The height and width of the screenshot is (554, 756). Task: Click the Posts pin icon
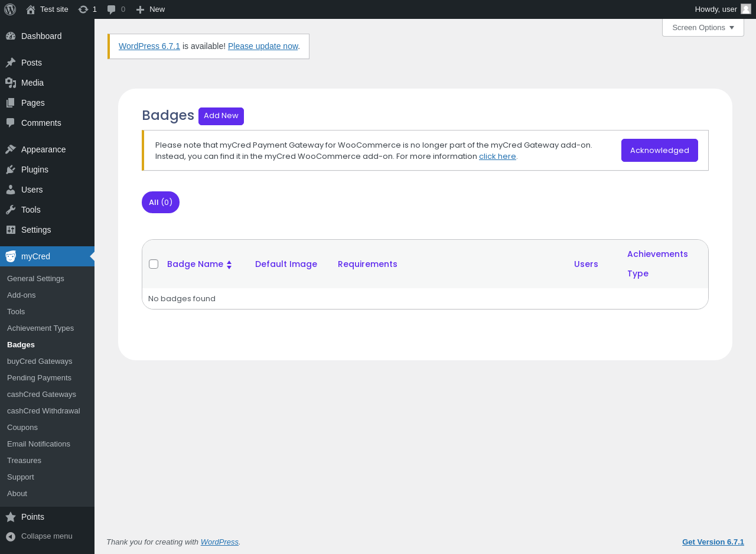point(11,63)
